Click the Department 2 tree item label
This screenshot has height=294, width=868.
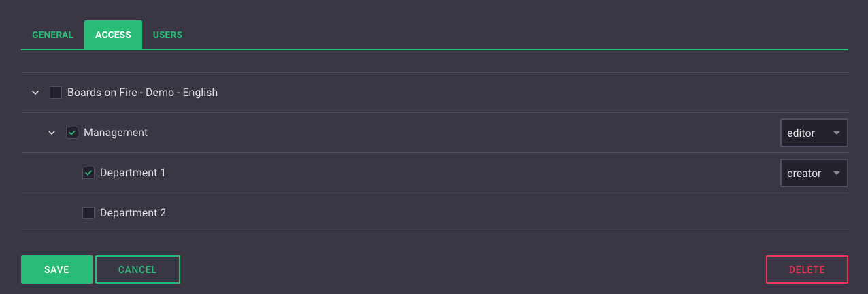point(133,213)
